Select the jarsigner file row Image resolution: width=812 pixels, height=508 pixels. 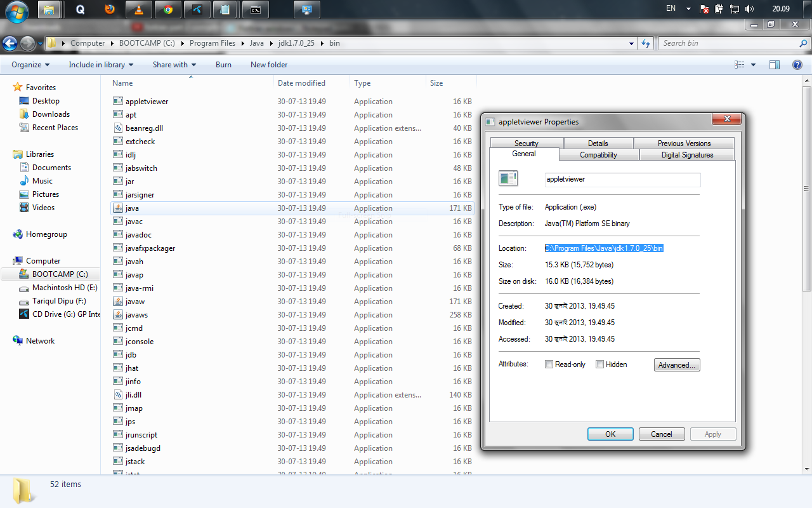(x=292, y=195)
